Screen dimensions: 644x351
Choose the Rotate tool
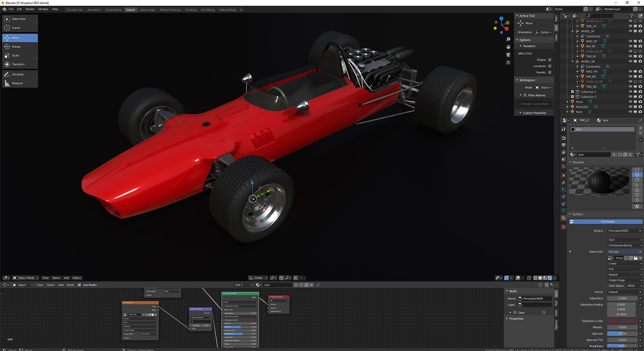(x=20, y=47)
